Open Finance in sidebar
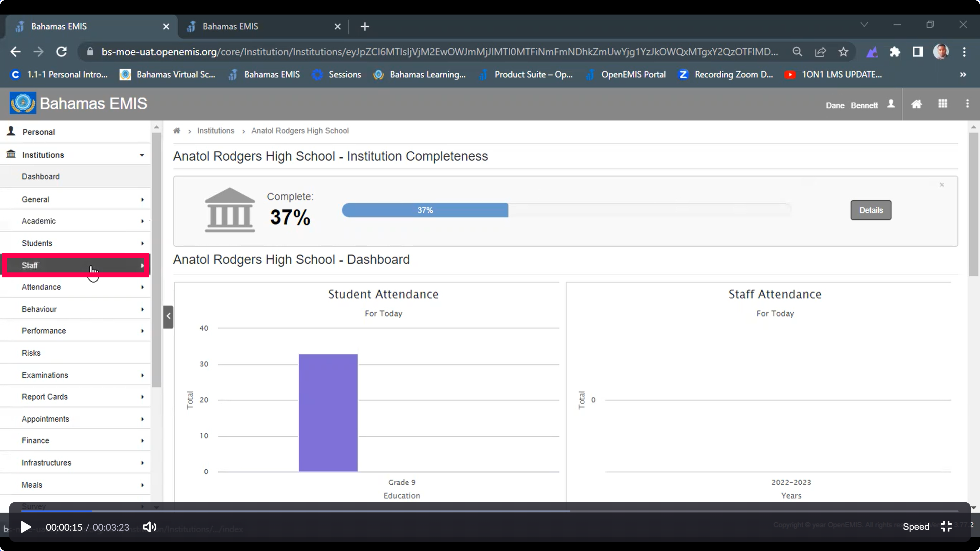The image size is (980, 551). pyautogui.click(x=75, y=440)
